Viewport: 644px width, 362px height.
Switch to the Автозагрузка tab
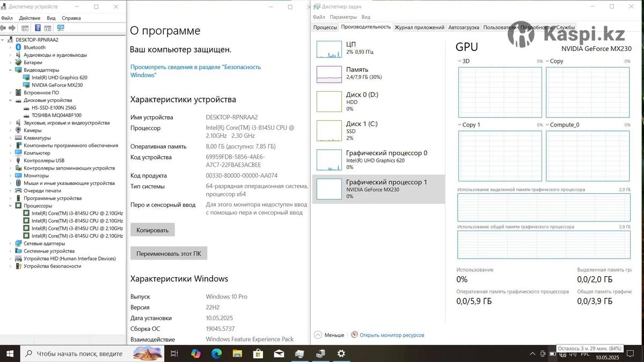[x=464, y=27]
